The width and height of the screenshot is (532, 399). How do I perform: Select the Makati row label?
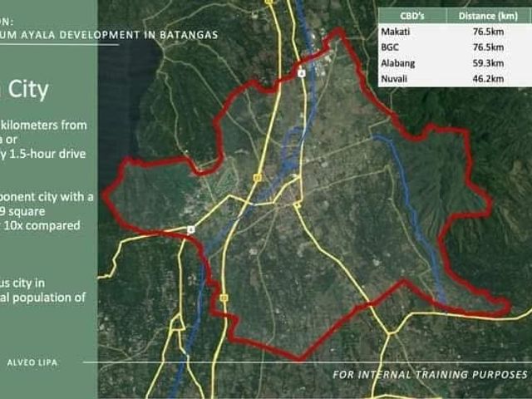click(396, 32)
